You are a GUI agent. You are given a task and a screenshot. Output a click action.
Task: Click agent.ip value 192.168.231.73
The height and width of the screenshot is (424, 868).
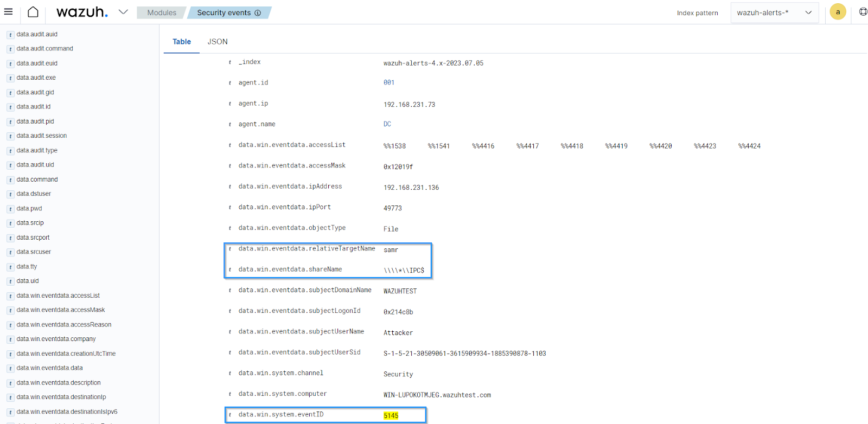point(409,105)
